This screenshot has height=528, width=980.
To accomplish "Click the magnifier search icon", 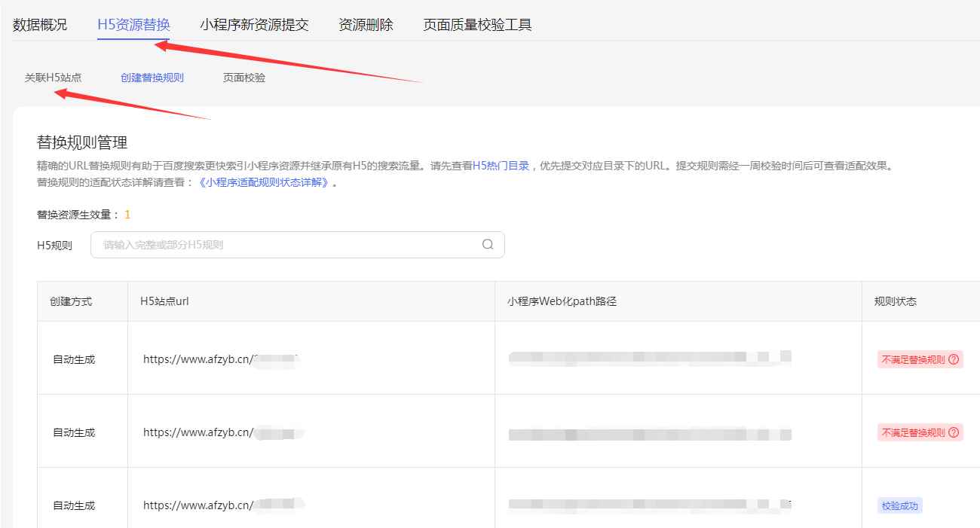I will click(488, 245).
